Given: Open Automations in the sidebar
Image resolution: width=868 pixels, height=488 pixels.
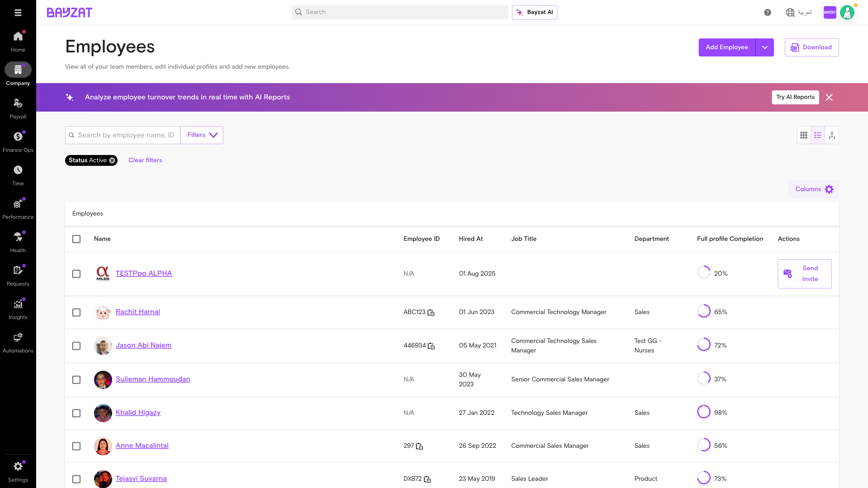Looking at the screenshot, I should point(18,343).
